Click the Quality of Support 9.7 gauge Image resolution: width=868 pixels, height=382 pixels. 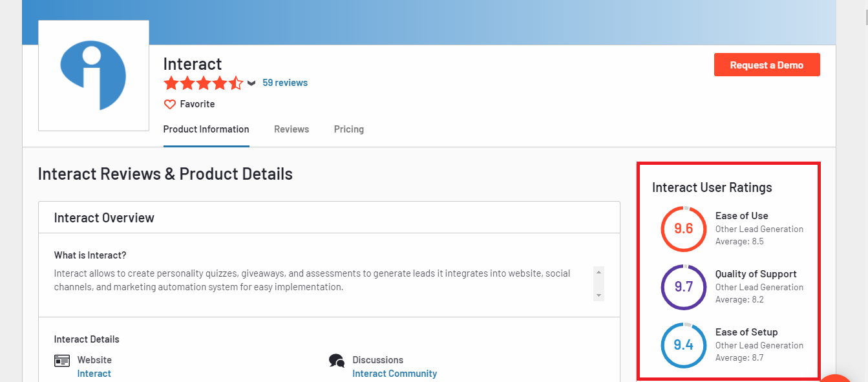(684, 287)
